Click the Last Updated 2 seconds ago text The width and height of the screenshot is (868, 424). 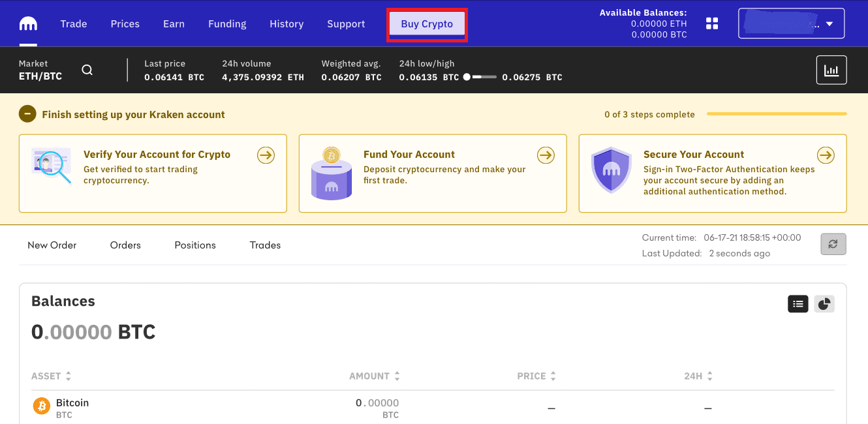click(x=739, y=253)
